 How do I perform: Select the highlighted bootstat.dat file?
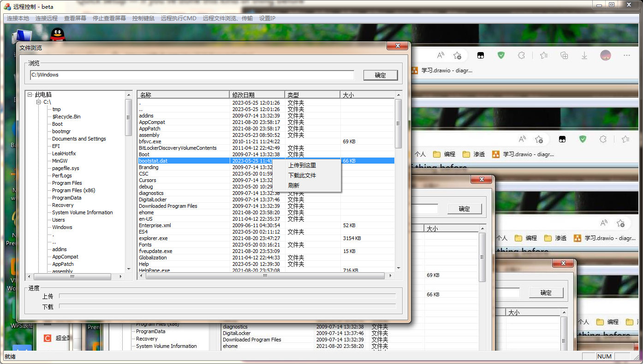click(153, 161)
